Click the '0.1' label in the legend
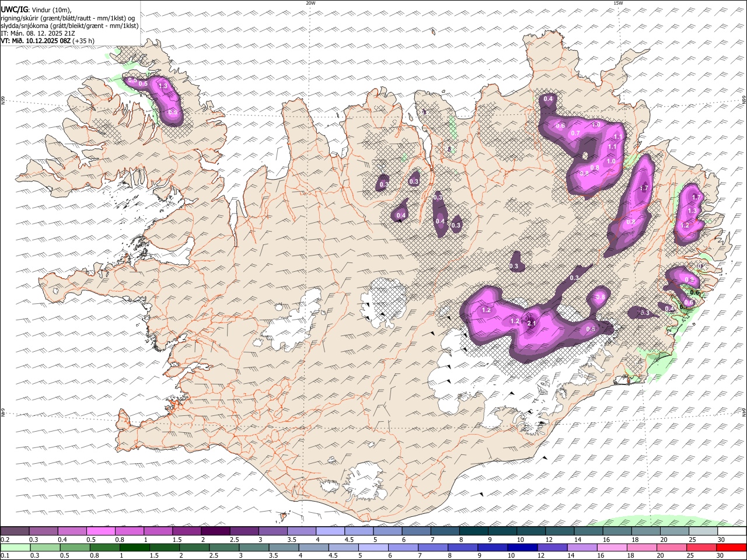 (5, 556)
